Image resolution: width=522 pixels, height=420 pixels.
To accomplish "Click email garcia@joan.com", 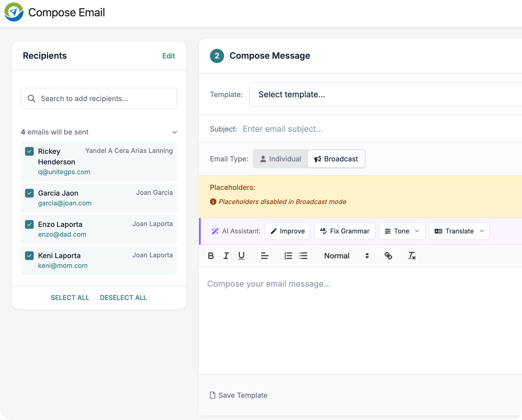I will (65, 203).
